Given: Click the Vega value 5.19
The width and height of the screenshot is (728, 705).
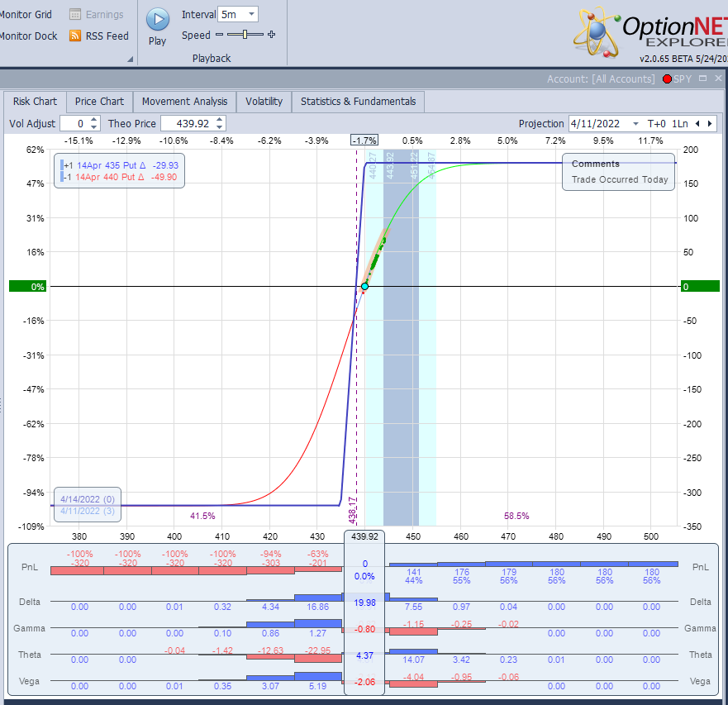Looking at the screenshot, I should point(317,686).
